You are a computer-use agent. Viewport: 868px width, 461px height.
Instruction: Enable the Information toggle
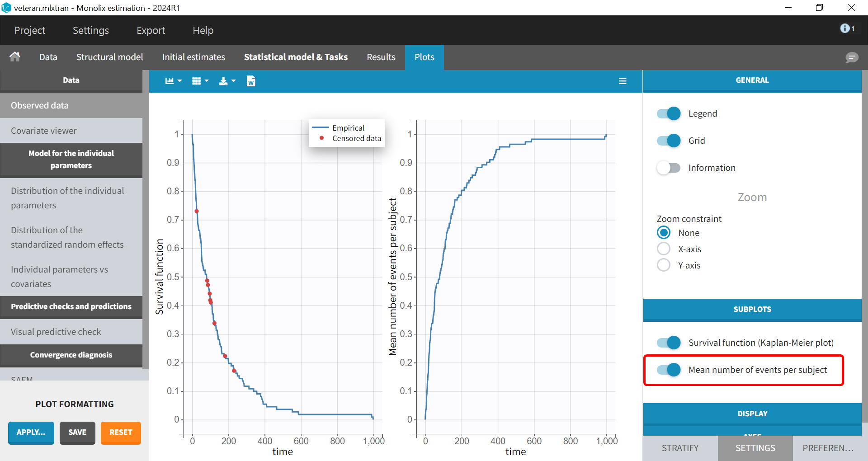[x=669, y=168]
